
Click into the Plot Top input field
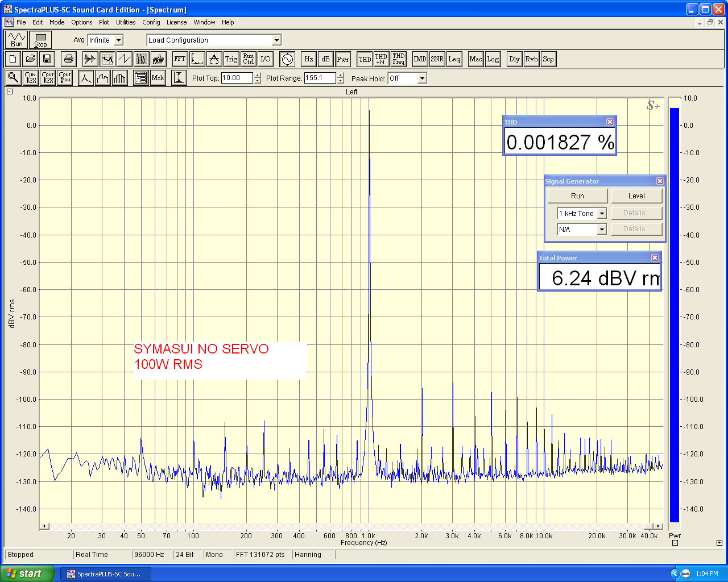pos(237,78)
